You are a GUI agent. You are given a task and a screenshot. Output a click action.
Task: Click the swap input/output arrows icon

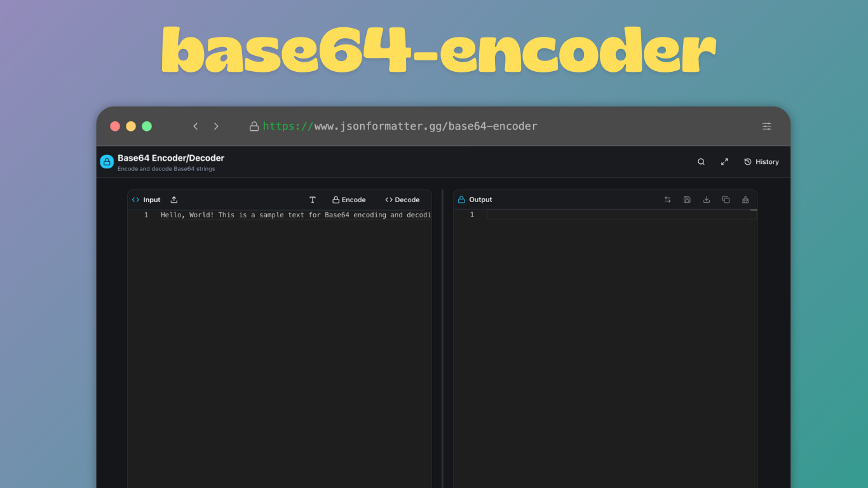pos(667,200)
